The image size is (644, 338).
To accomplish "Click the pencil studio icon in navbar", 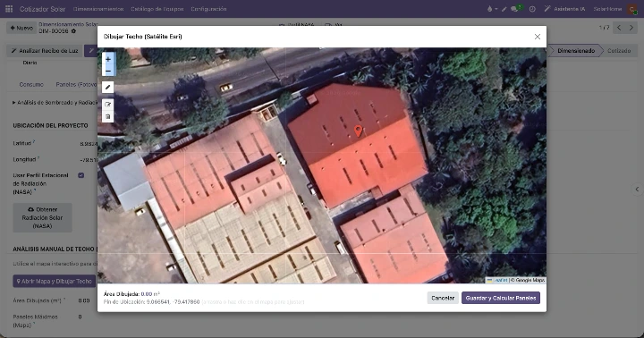I will coord(504,9).
